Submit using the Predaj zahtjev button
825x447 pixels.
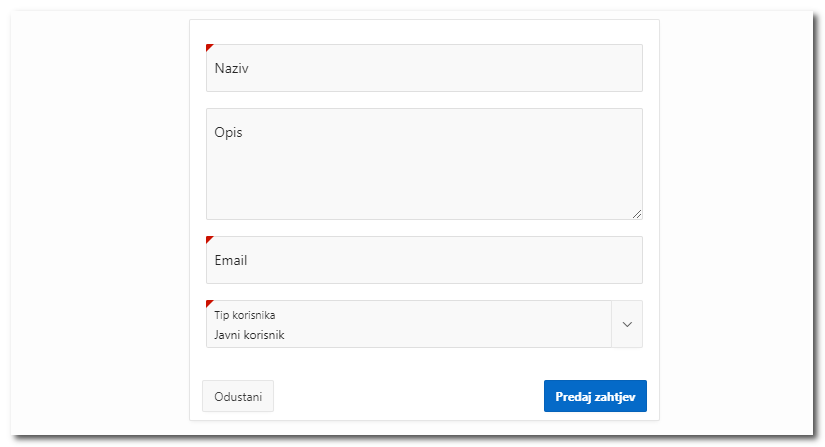[x=595, y=396]
